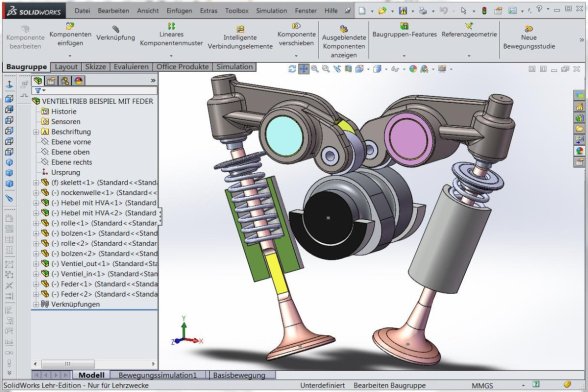The image size is (588, 392).
Task: Click the feature tree horizontal scrollbar
Action: pos(68,363)
